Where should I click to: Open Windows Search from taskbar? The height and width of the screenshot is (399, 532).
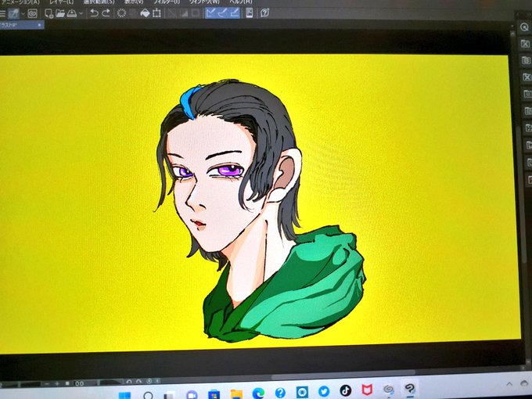pos(148,395)
